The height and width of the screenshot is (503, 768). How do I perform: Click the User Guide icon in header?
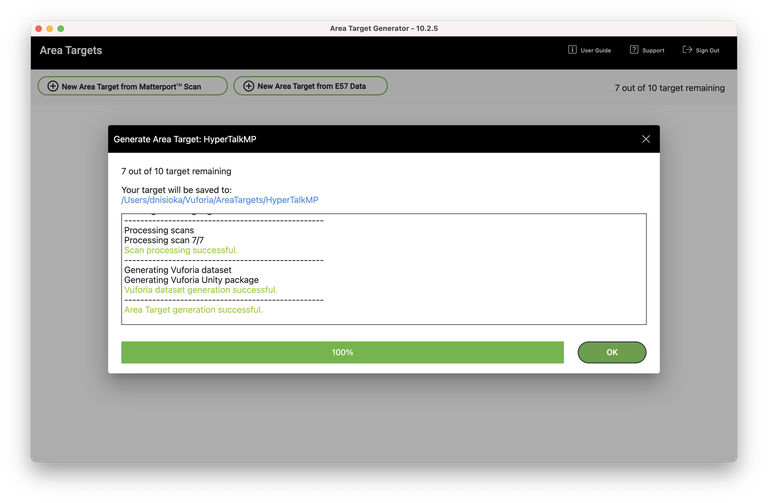click(x=572, y=49)
